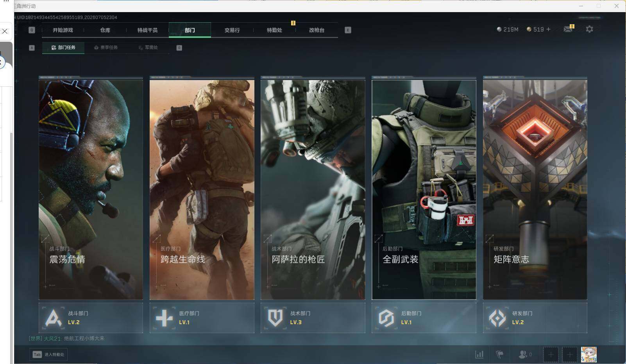Open the friends list icon

(x=525, y=355)
